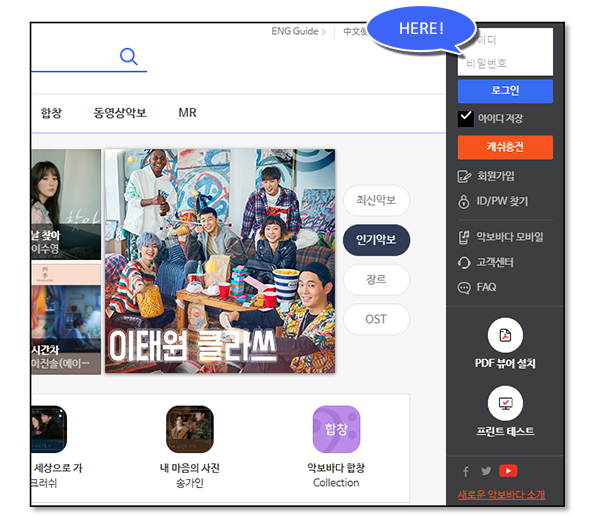Open the YouTube icon

click(508, 471)
